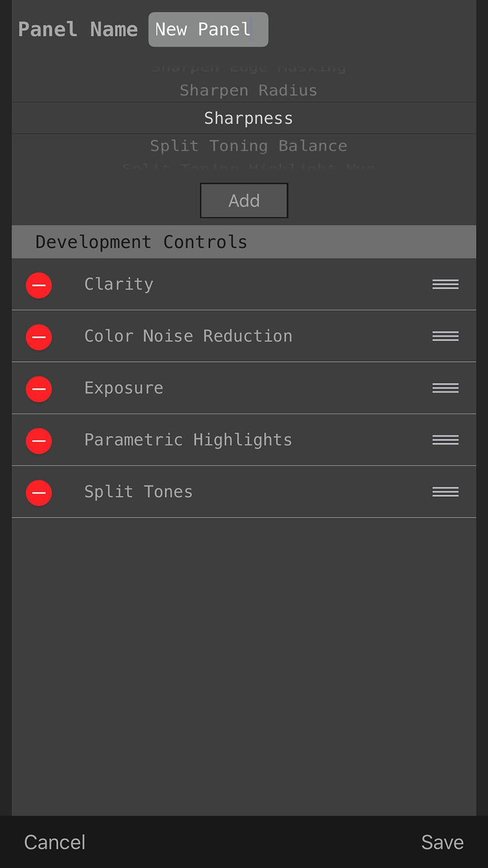Tap the red minus beside Color Noise Reduction
This screenshot has height=868, width=488.
pyautogui.click(x=38, y=337)
